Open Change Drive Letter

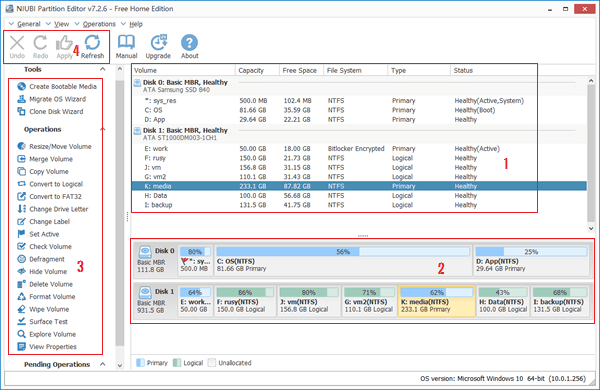click(x=53, y=209)
